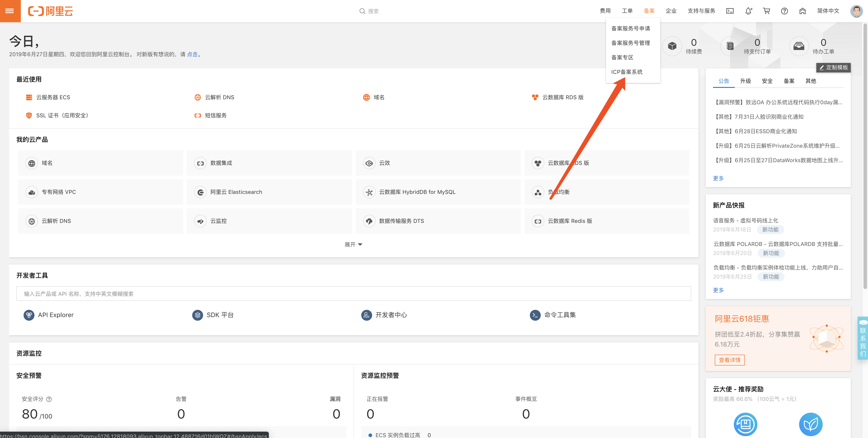Switch to the 公告 tab
The width and height of the screenshot is (868, 438).
coord(723,81)
